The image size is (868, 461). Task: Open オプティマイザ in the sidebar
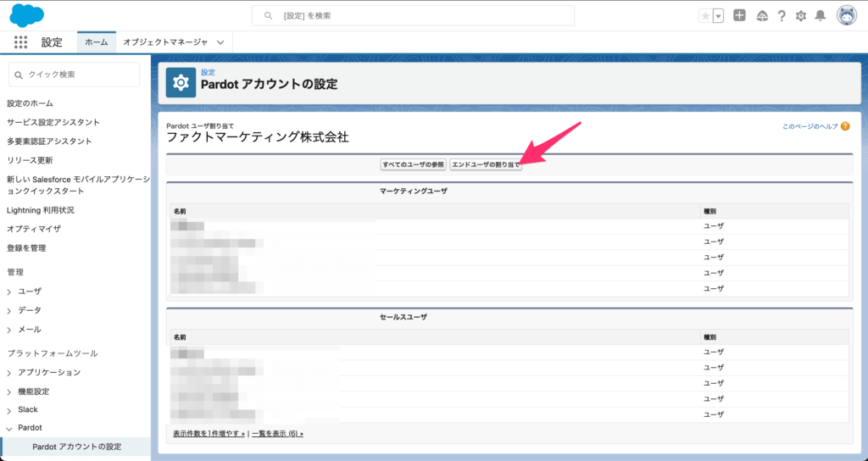(34, 229)
